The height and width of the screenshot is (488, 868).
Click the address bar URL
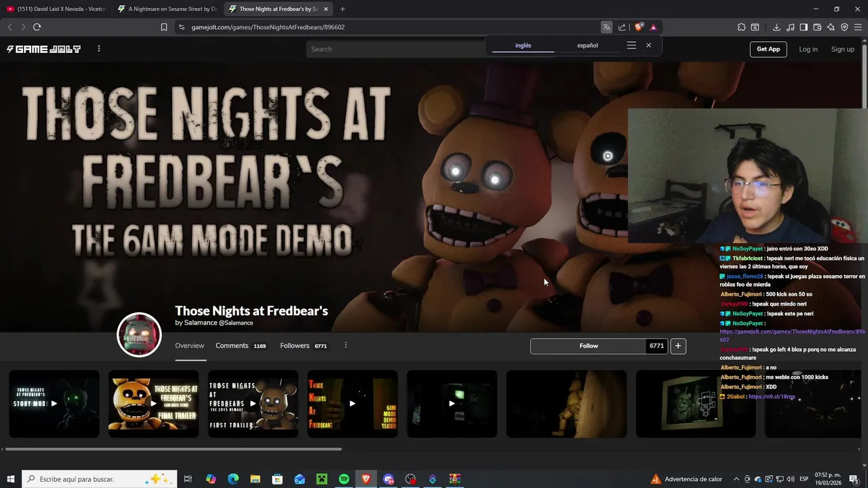tap(268, 27)
